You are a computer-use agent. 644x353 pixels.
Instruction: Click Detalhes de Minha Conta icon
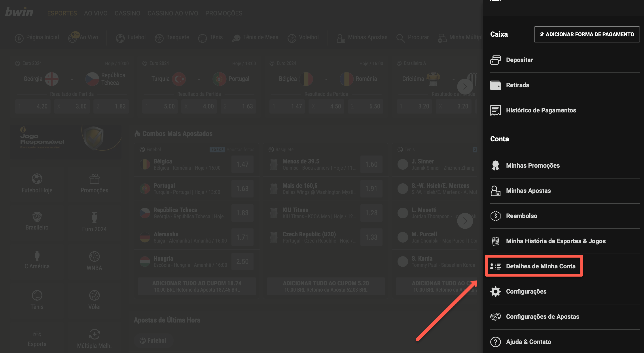click(495, 266)
